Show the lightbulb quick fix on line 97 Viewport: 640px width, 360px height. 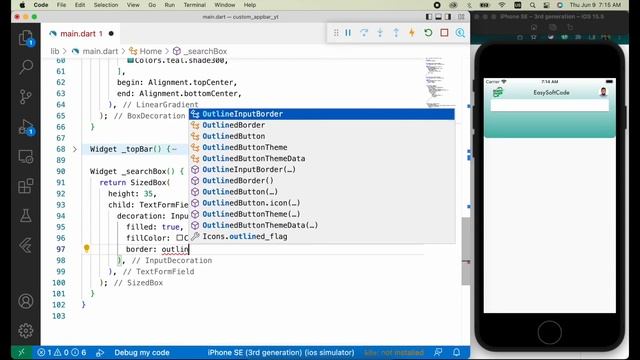87,248
